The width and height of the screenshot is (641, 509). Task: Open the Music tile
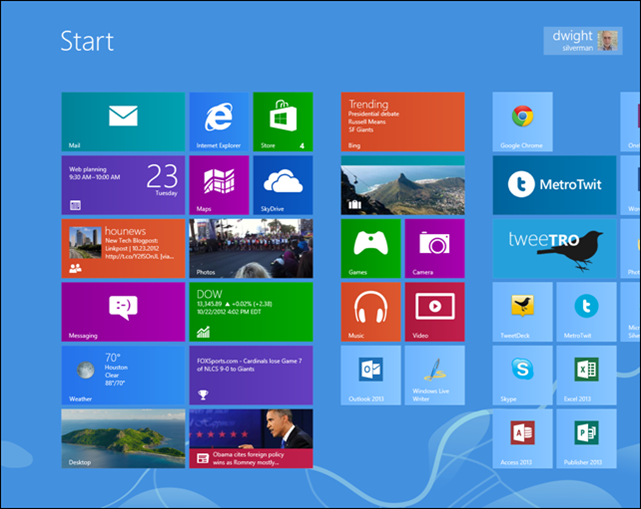(371, 312)
